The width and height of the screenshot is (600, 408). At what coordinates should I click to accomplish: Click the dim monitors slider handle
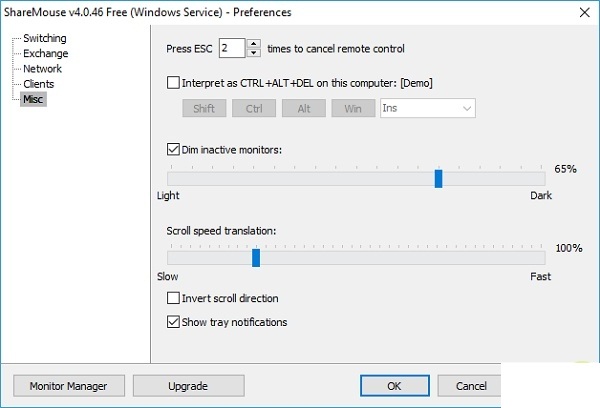click(x=438, y=178)
